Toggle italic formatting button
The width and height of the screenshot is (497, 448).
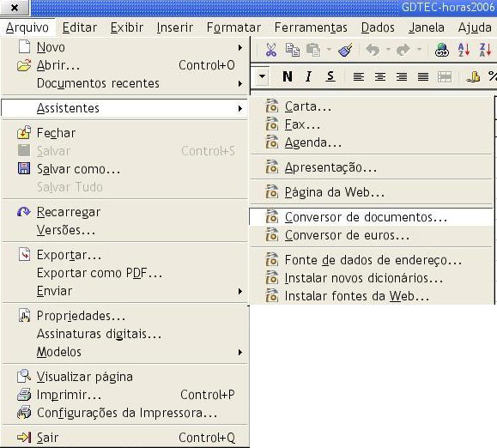(308, 76)
